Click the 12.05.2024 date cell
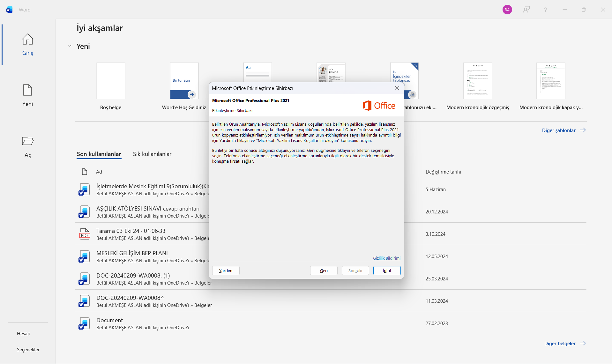The width and height of the screenshot is (612, 364). coord(437,256)
